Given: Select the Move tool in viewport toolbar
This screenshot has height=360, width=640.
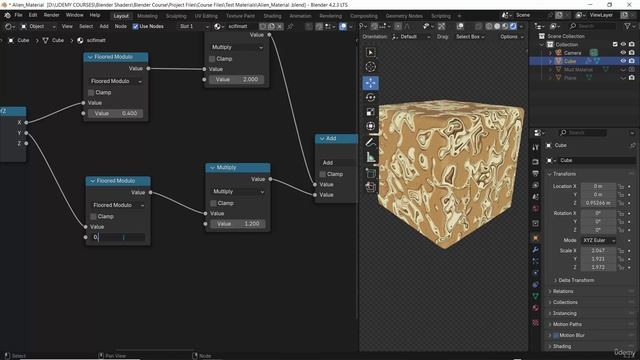Looking at the screenshot, I should [371, 83].
